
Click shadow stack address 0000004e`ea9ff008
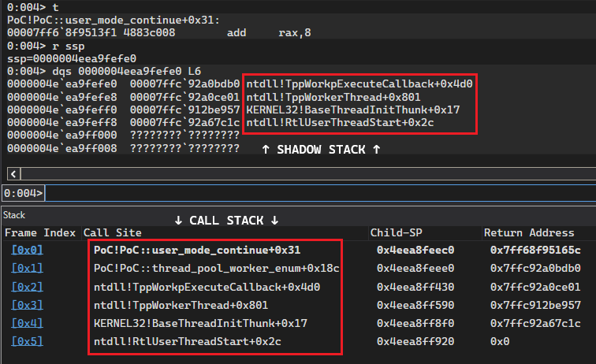pos(62,148)
